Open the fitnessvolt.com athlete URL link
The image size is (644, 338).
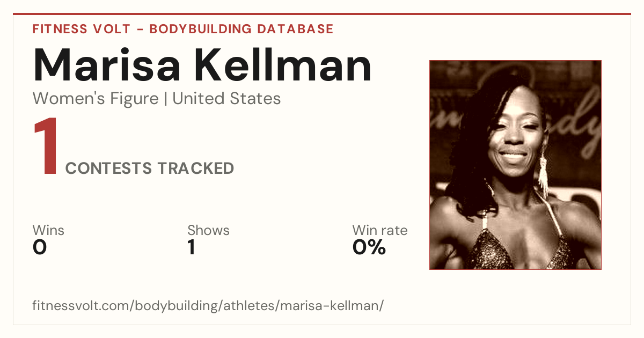pos(208,306)
